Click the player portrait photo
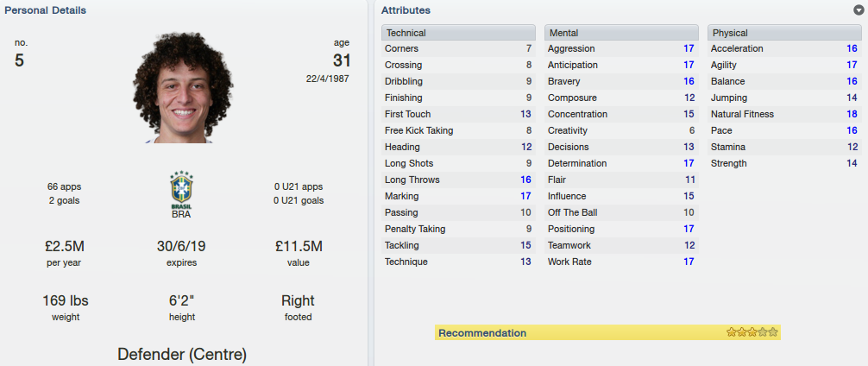Image resolution: width=868 pixels, height=366 pixels. (x=183, y=87)
